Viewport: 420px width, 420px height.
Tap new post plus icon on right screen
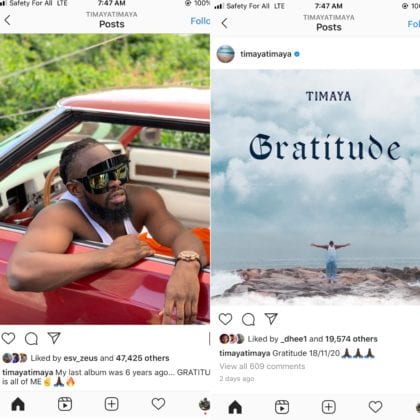point(329,407)
